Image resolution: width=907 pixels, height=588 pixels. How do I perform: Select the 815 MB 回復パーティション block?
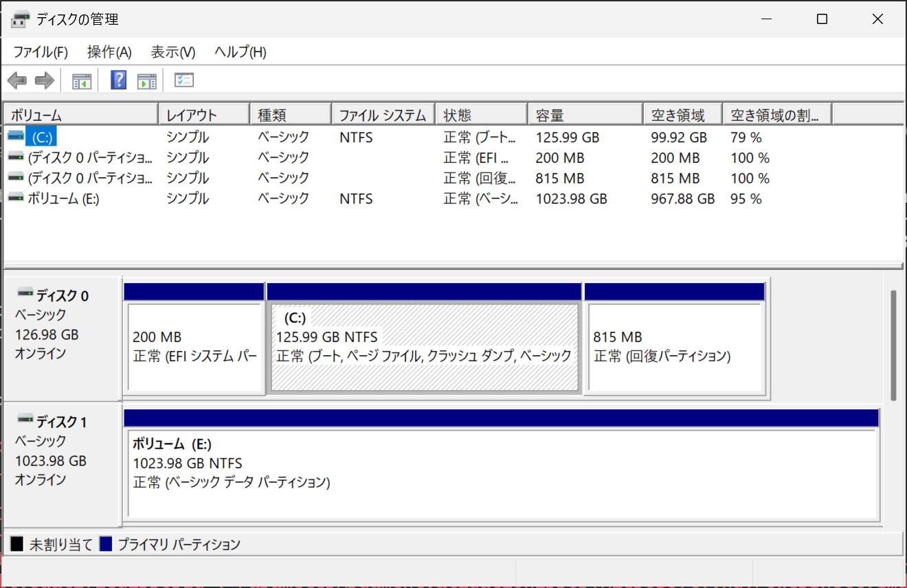[x=674, y=339]
